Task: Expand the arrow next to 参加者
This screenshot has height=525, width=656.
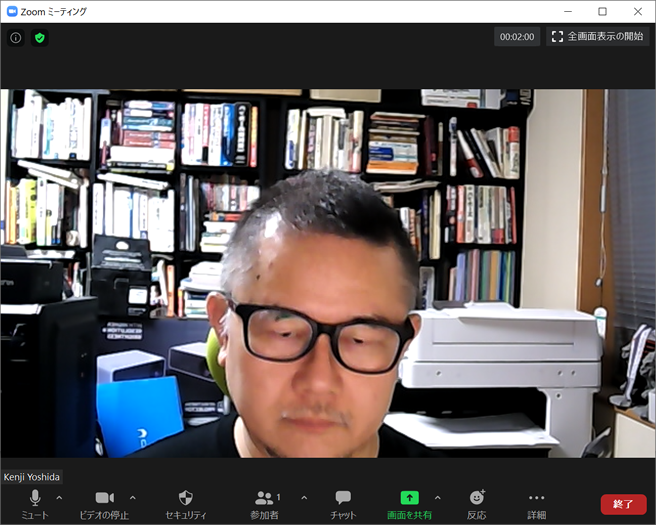Action: [x=304, y=497]
